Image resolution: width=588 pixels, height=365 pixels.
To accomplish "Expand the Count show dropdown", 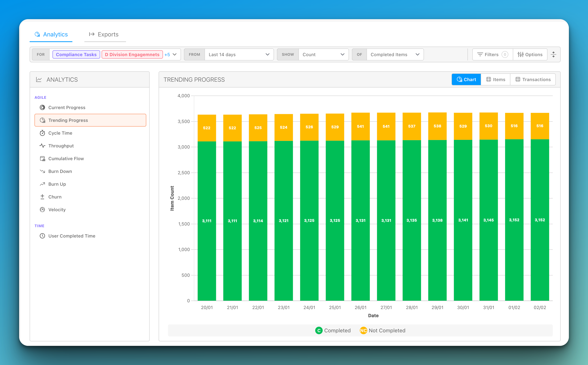I will coord(323,55).
